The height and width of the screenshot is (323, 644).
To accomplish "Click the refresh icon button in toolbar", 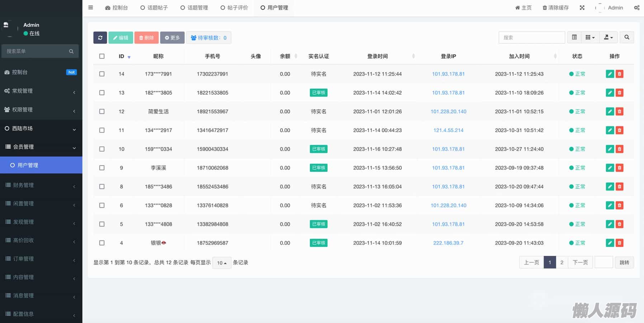I will coord(100,38).
